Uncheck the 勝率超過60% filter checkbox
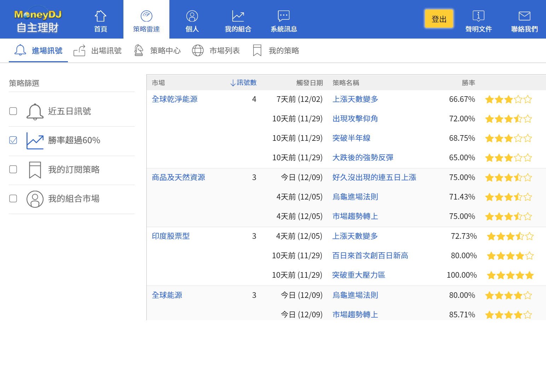The image size is (546, 392). point(13,140)
